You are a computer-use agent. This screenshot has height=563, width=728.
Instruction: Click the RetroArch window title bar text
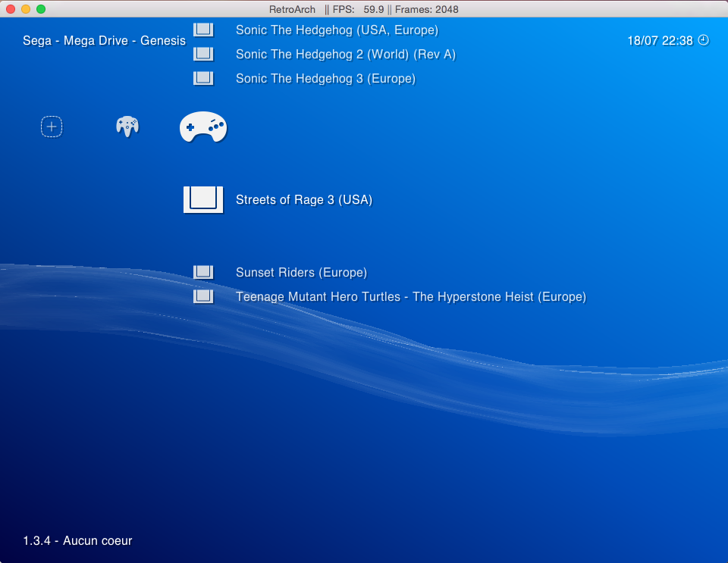click(363, 9)
